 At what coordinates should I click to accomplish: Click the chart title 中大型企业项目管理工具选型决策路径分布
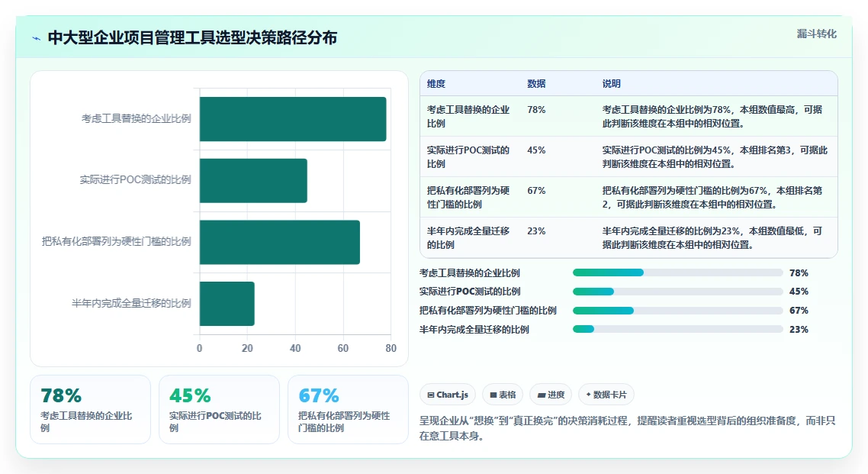coord(193,37)
